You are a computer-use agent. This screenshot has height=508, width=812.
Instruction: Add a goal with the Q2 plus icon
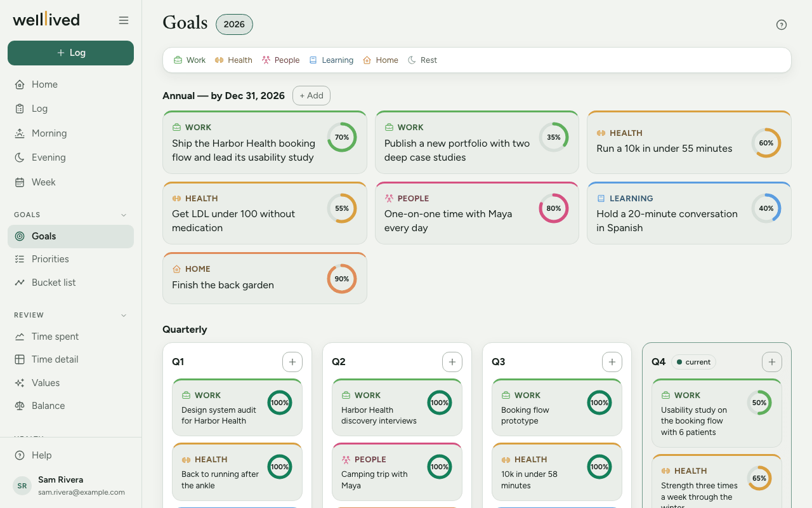pos(452,362)
